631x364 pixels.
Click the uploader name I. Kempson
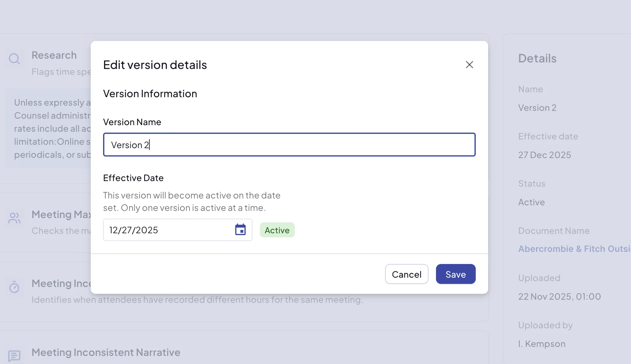[x=542, y=344]
